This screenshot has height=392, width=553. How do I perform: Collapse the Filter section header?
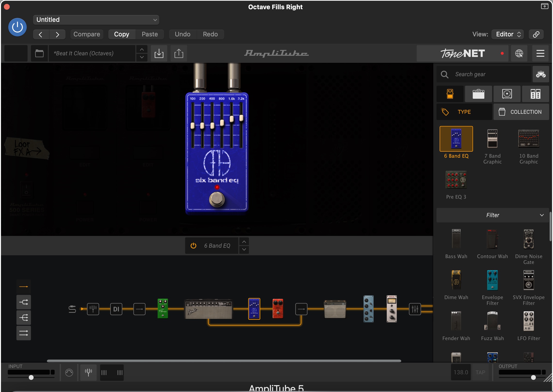click(x=493, y=215)
